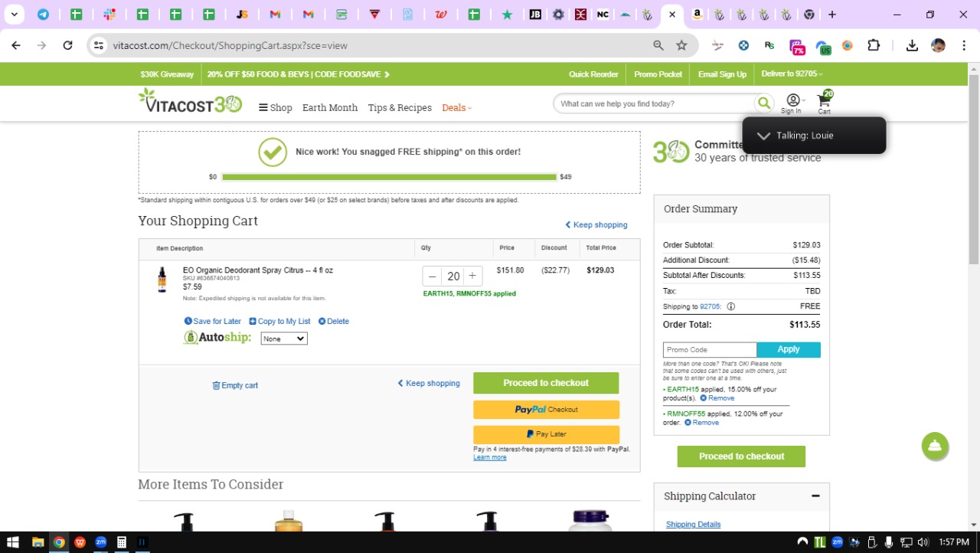This screenshot has height=553, width=980.
Task: Open File Explorer from the taskbar
Action: coord(38,542)
